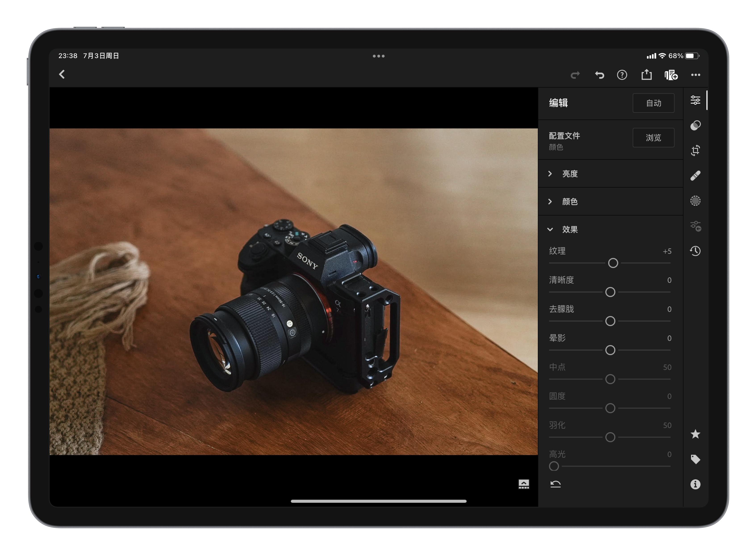
Task: Select the Healing brush tool
Action: [695, 175]
